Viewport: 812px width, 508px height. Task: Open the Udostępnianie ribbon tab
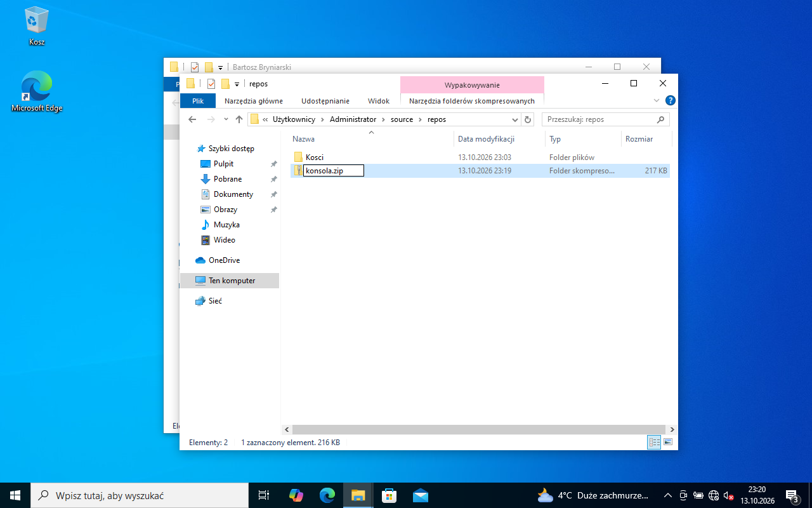coord(325,101)
